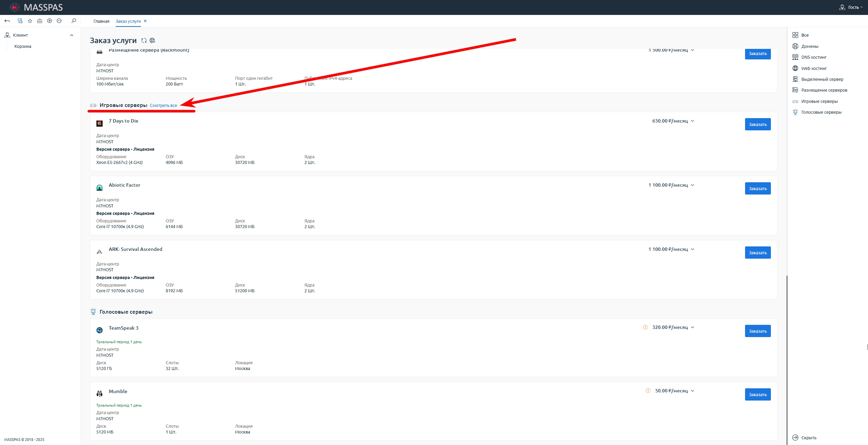Open menu search with magnifier icon
This screenshot has height=445, width=868.
(x=74, y=21)
